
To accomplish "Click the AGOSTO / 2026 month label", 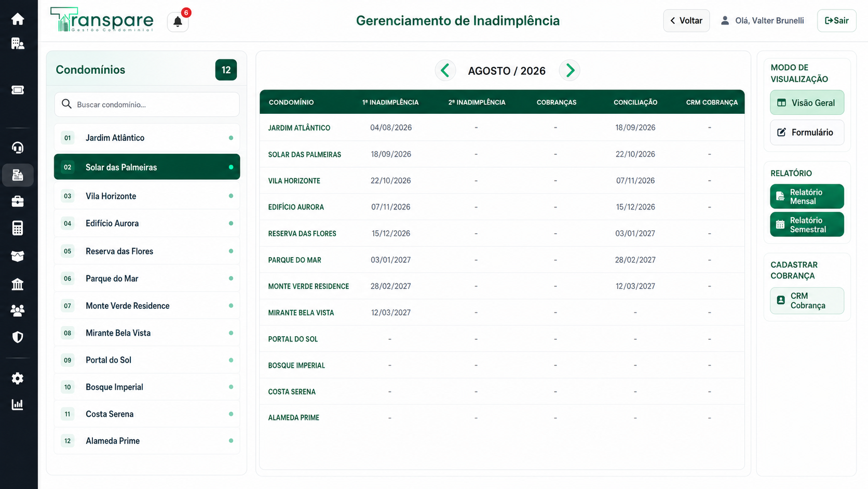I will (x=507, y=71).
